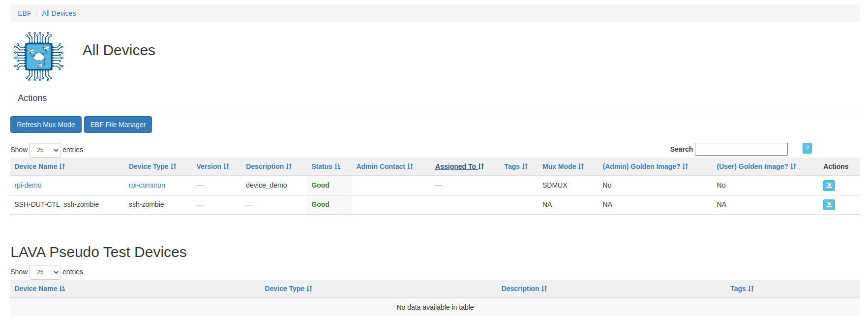Click the SSH-DUT-CTL_ssh-zombie device name cell

[57, 204]
